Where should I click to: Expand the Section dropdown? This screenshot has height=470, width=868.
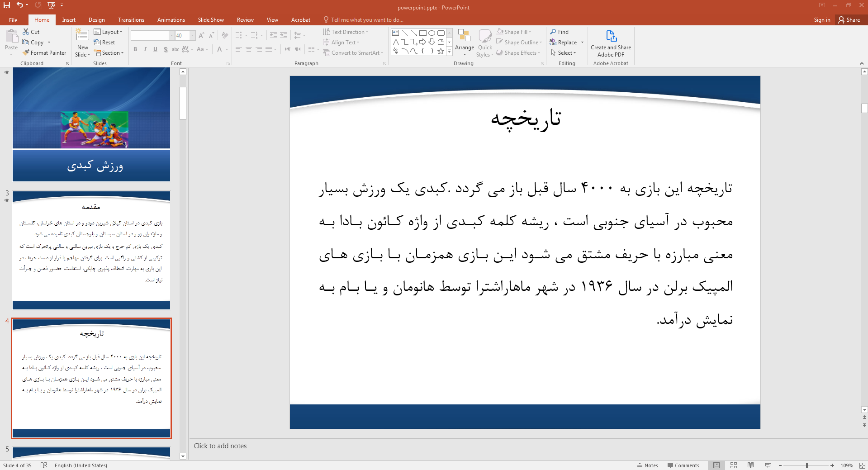coord(109,53)
